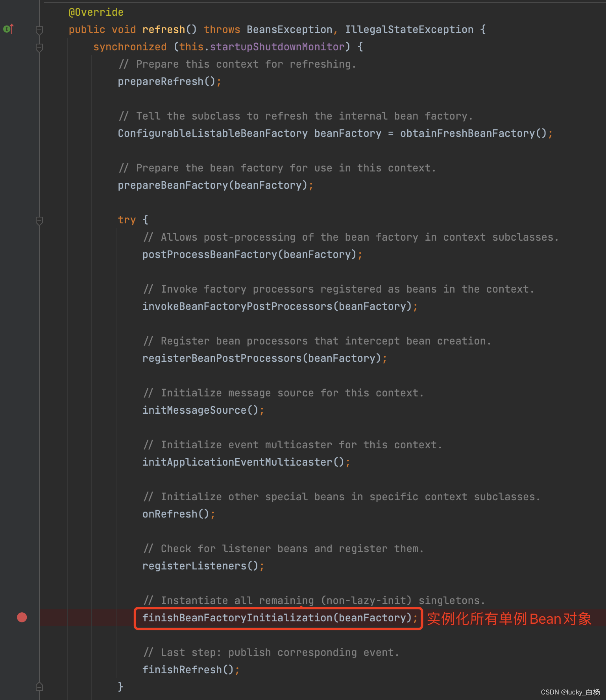Click the implements-method gutter icon beside refresh()
606x700 pixels.
pos(8,29)
